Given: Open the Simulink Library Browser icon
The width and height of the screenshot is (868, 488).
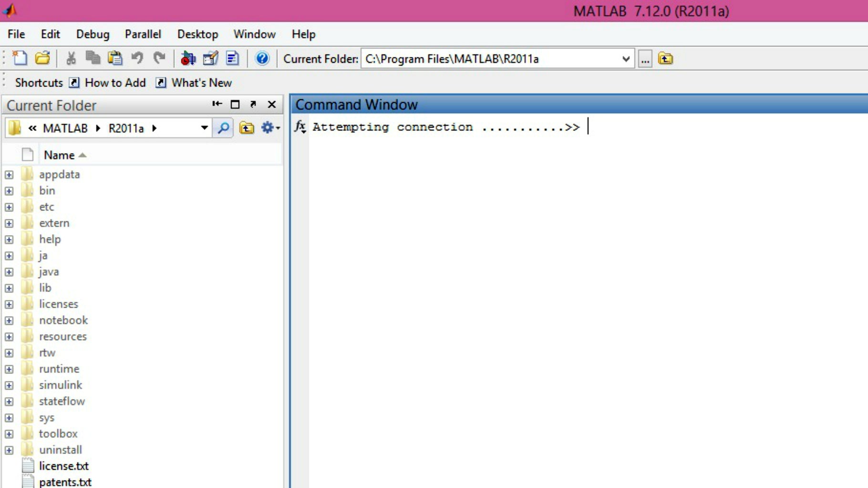Looking at the screenshot, I should [188, 59].
